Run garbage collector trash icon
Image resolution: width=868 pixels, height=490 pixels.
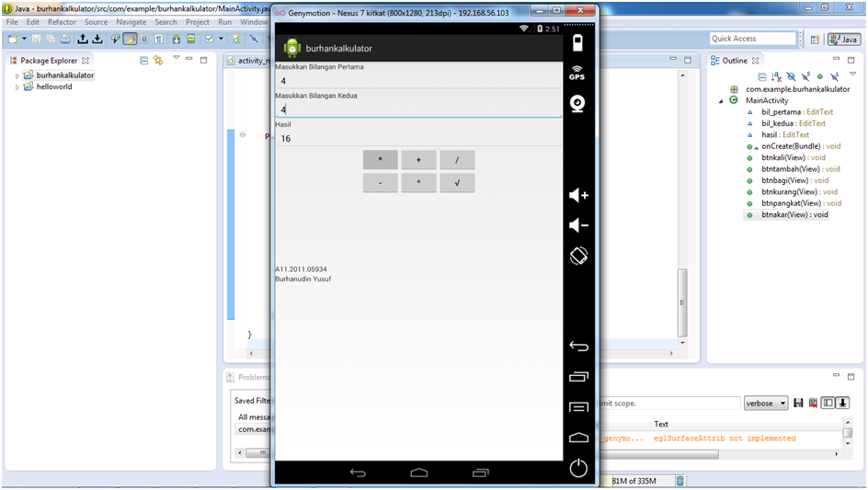coord(680,481)
